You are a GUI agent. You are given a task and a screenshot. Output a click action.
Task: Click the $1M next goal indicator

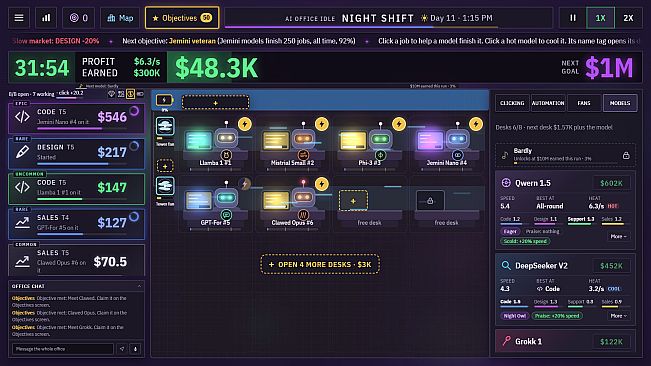tap(609, 68)
